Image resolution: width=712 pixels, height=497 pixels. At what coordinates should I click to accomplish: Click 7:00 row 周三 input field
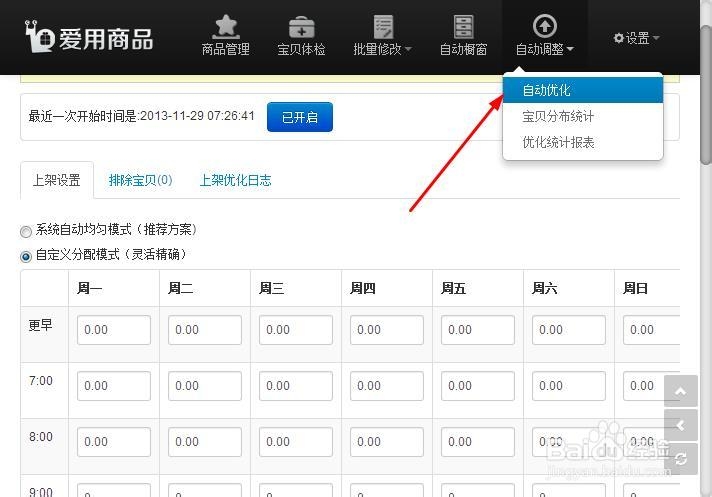click(296, 386)
